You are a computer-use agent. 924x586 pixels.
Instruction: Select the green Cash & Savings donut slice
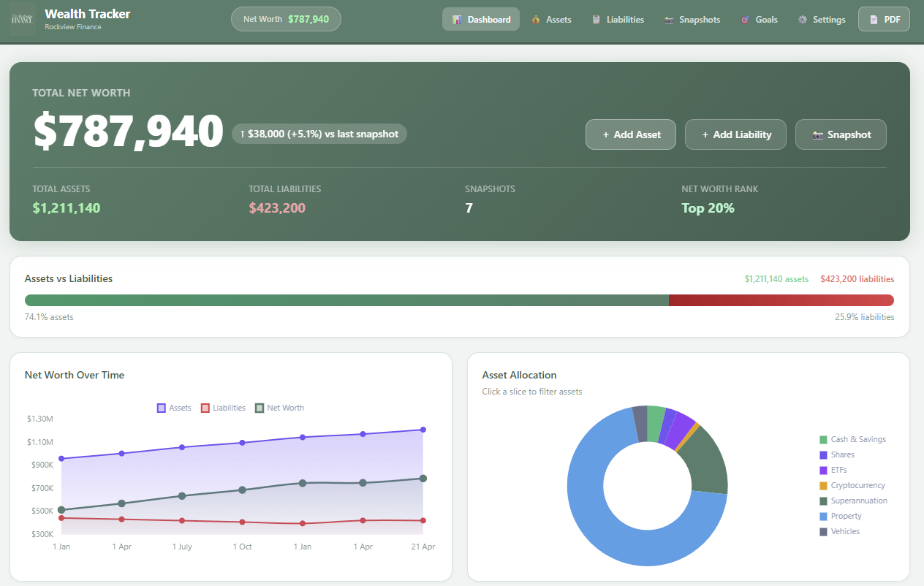point(656,423)
